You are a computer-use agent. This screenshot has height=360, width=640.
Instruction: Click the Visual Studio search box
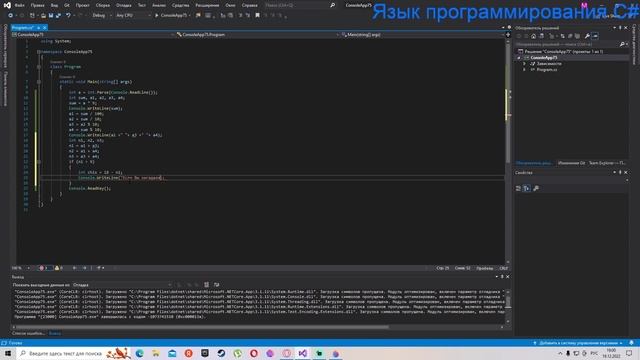[x=300, y=5]
